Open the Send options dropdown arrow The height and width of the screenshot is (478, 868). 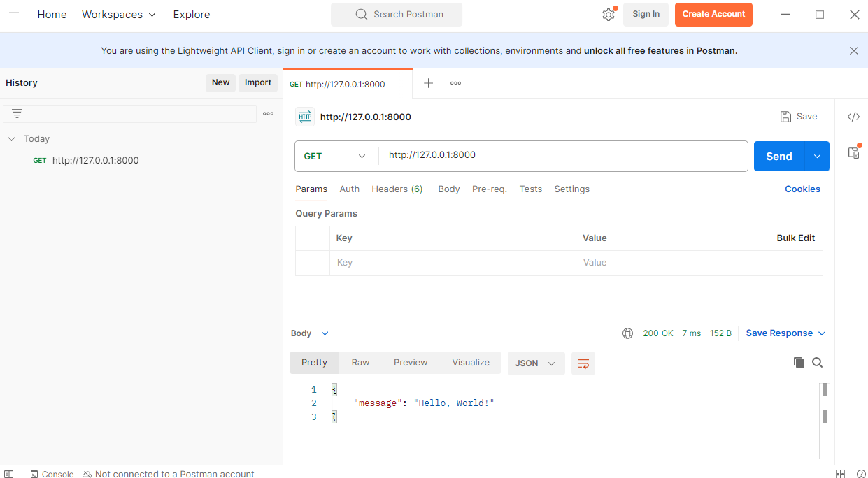[817, 157]
